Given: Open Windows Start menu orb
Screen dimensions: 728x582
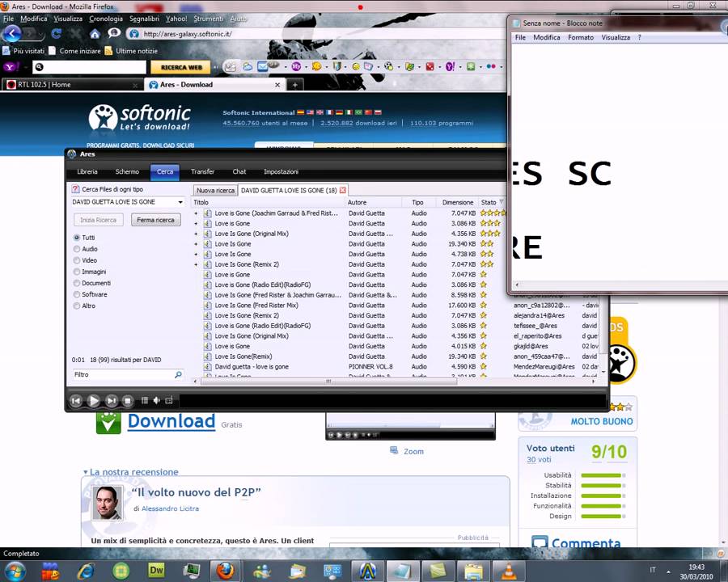Looking at the screenshot, I should tap(14, 571).
